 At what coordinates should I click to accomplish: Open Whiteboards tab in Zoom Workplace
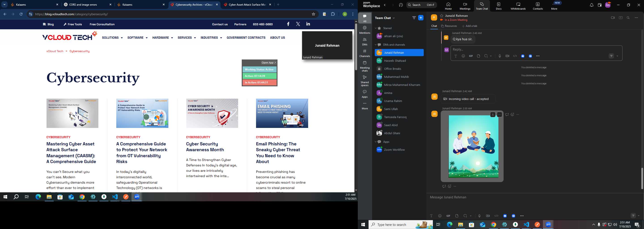click(518, 6)
